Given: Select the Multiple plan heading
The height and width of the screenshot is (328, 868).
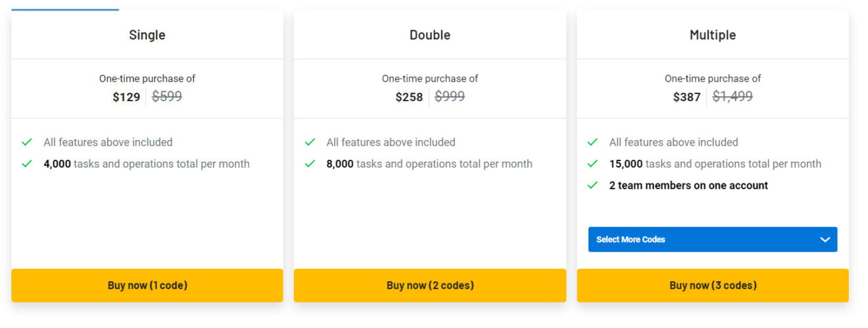Looking at the screenshot, I should coord(713,35).
